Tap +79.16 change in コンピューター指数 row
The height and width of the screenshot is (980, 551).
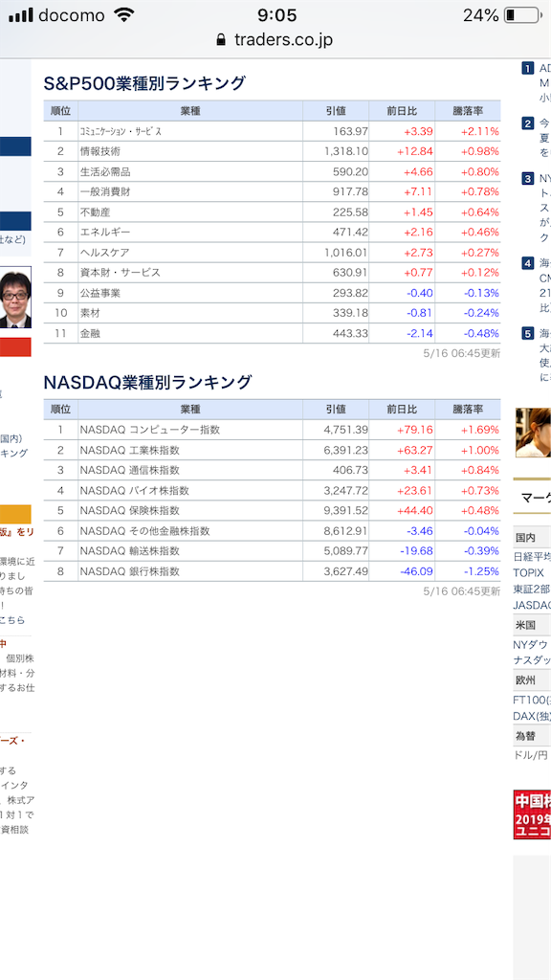coord(415,430)
